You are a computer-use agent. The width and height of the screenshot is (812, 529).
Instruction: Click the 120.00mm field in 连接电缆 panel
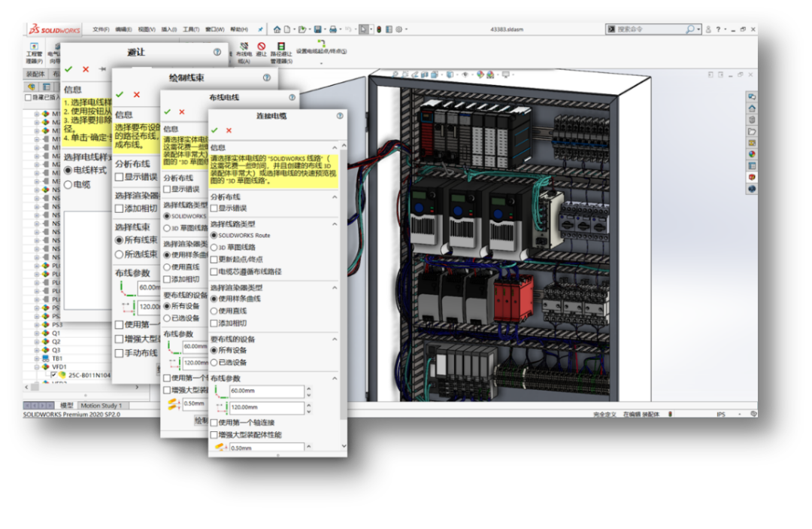coord(266,408)
